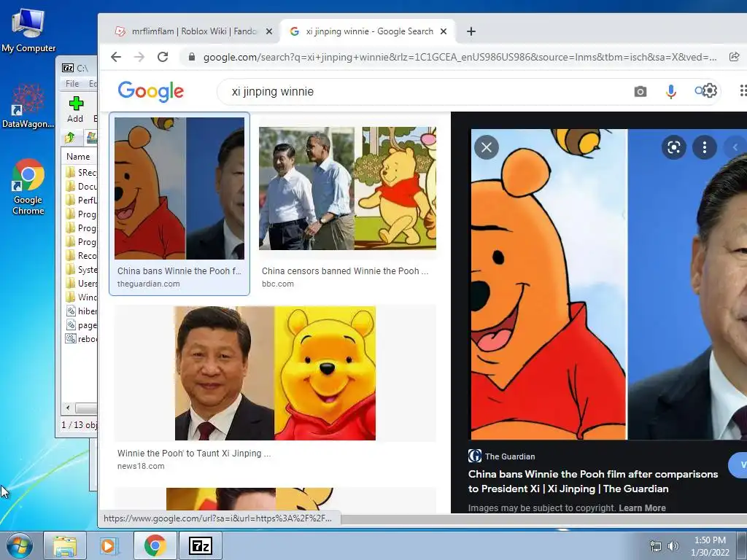Click 7-Zip horizontal scrollbar left arrow

pos(68,408)
